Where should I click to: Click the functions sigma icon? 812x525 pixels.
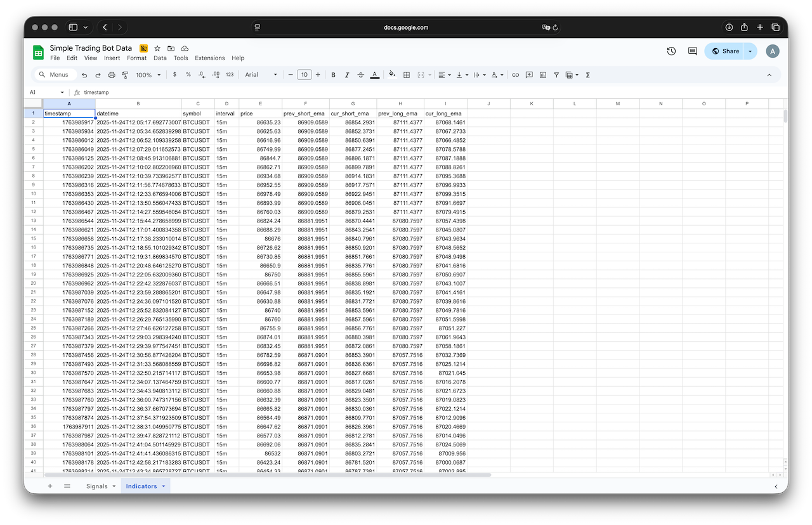tap(587, 75)
